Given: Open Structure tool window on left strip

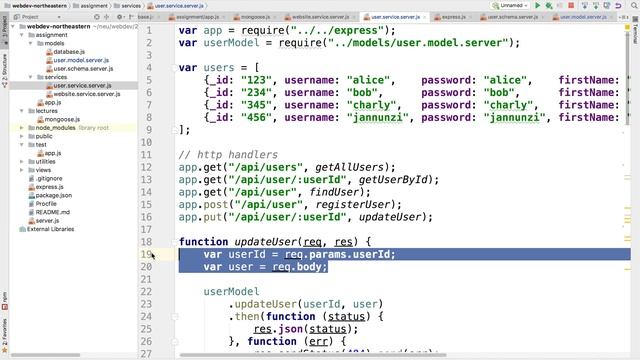Looking at the screenshot, I should [x=4, y=70].
